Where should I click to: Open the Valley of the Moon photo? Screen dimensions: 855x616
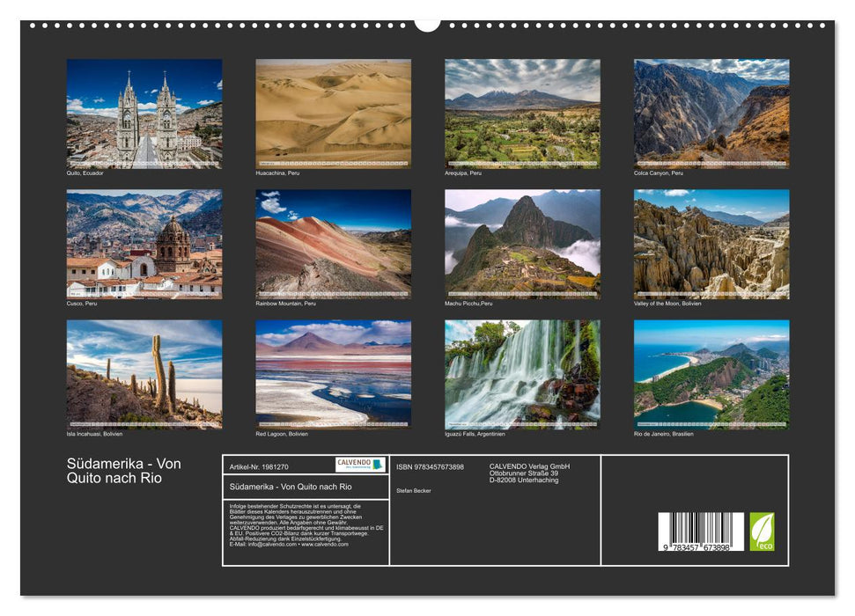(711, 244)
